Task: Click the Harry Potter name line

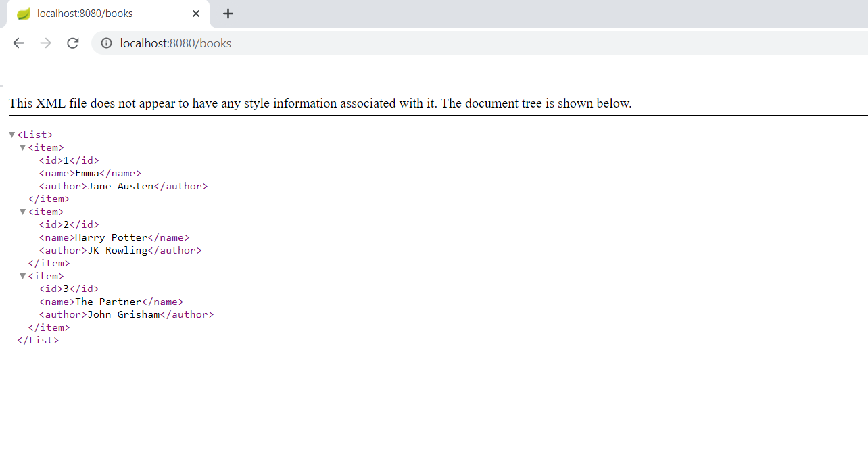Action: pos(114,237)
